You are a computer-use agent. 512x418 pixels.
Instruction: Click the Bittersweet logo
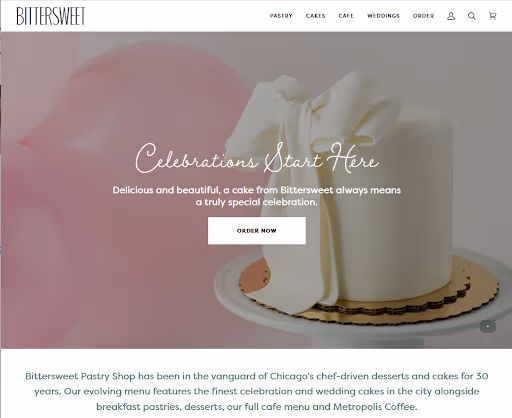point(51,16)
